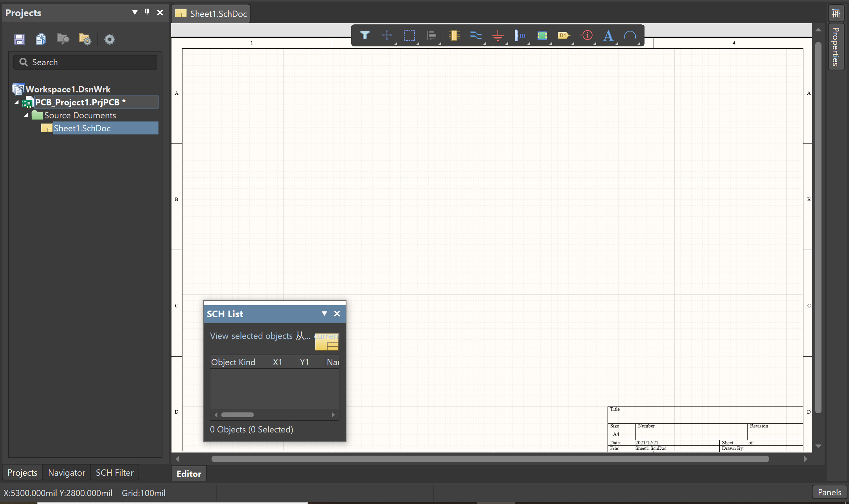
Task: Click the Panels button
Action: tap(829, 492)
